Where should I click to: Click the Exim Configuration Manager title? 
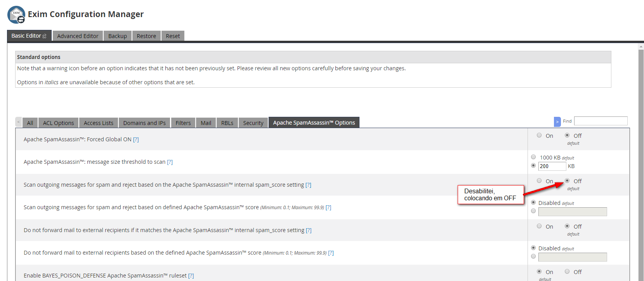(86, 14)
